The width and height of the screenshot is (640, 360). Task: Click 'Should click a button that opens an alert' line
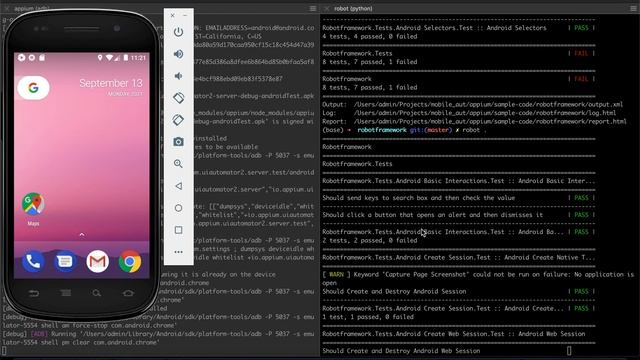tap(432, 215)
